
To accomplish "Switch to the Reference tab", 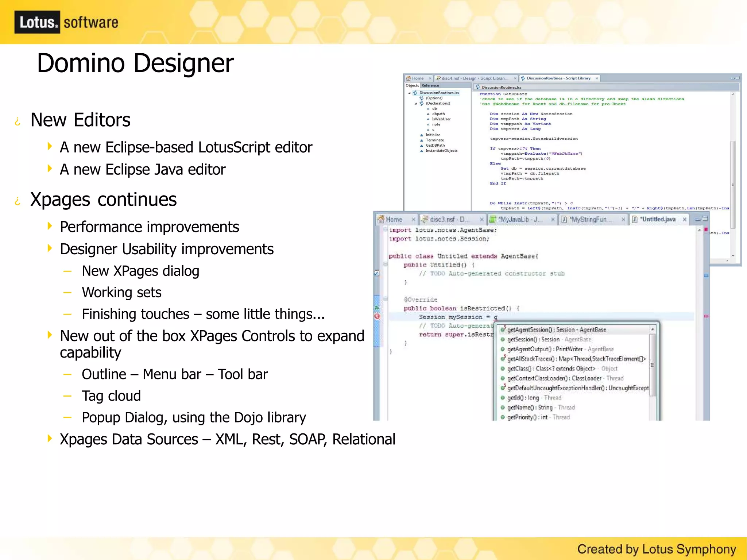I will tap(430, 86).
